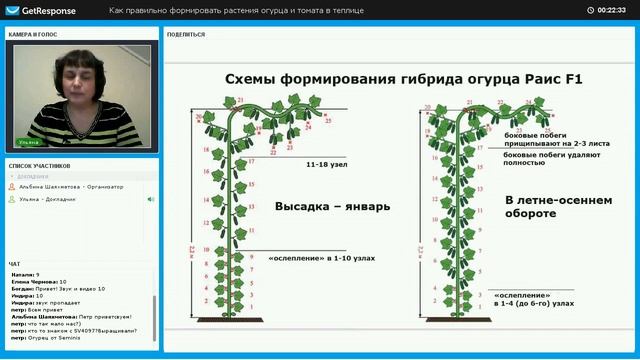Viewport: 640px width, 360px height.
Task: Click the text 'В летне-осеннем обороте'
Action: coord(558,207)
